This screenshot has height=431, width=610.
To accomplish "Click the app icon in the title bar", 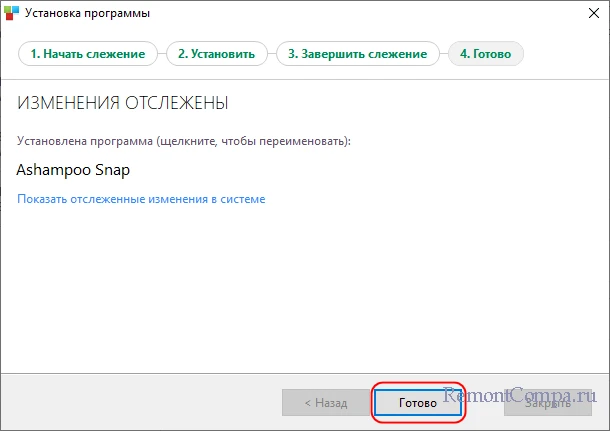I will 11,12.
